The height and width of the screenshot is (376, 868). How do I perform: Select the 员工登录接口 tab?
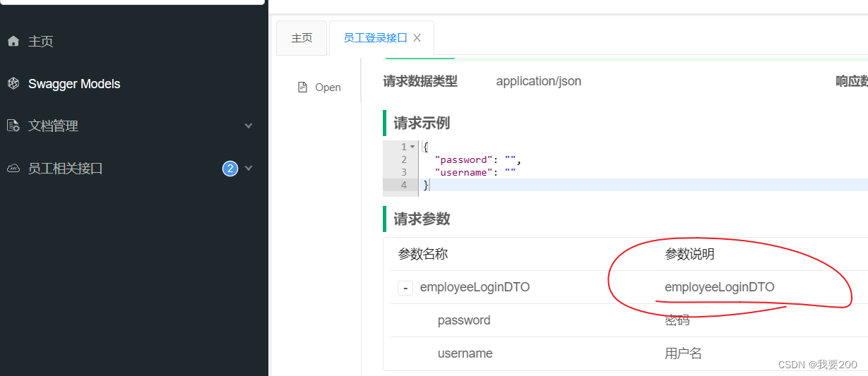tap(375, 38)
